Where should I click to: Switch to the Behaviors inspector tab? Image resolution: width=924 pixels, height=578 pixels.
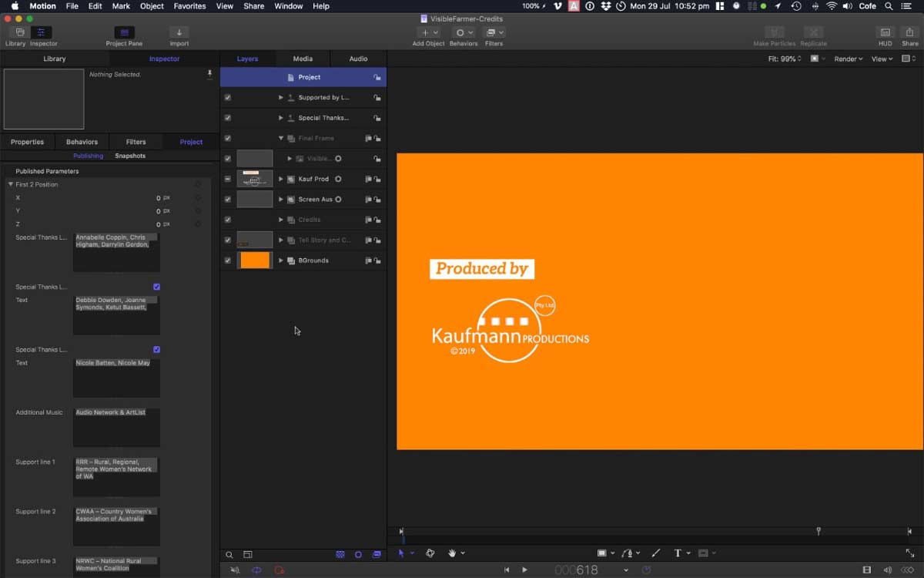pos(82,142)
